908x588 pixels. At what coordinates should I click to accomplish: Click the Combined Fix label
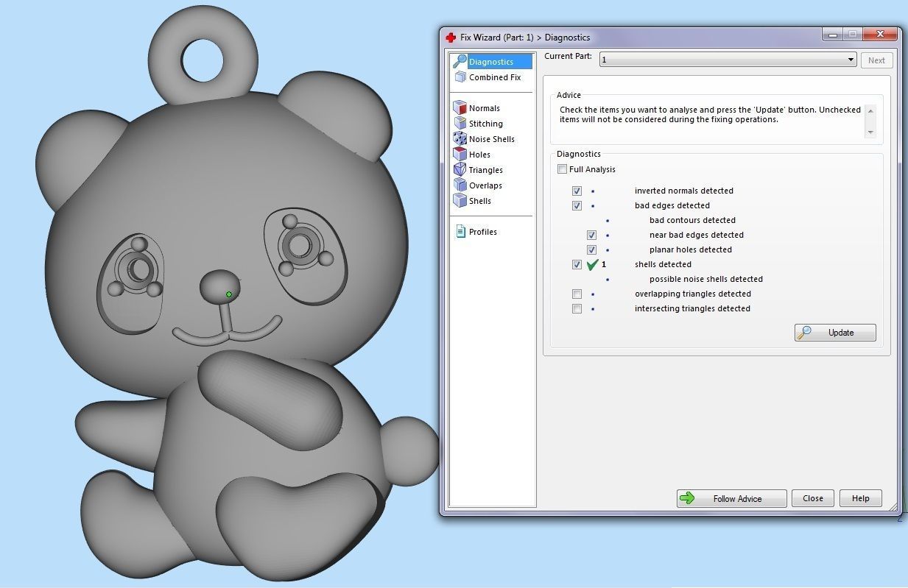495,77
